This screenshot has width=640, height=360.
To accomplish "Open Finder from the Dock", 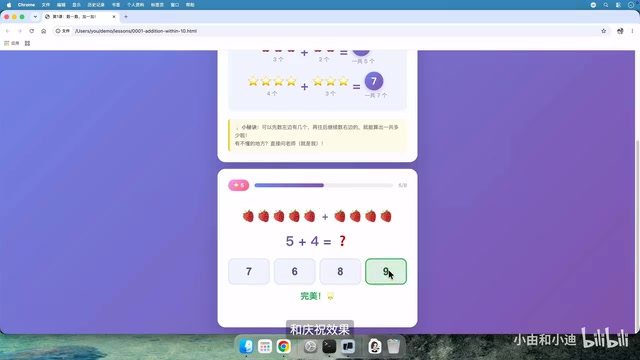I will coord(246,347).
